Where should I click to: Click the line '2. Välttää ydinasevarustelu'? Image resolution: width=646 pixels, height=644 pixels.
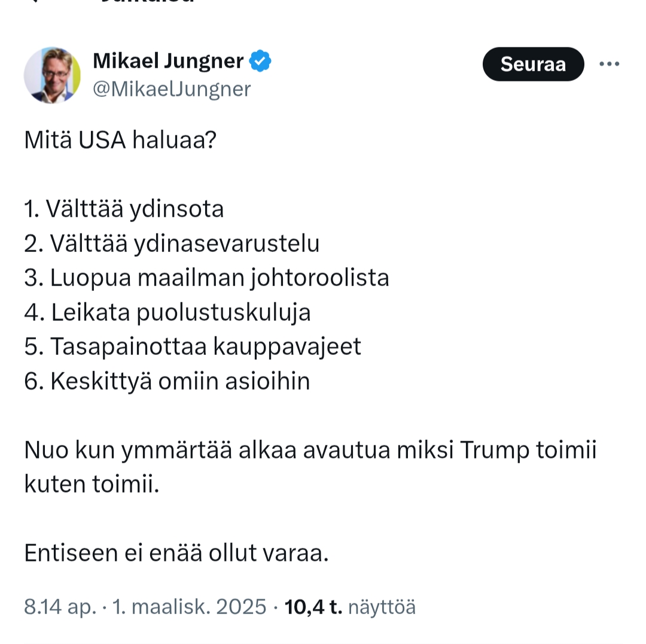click(172, 244)
